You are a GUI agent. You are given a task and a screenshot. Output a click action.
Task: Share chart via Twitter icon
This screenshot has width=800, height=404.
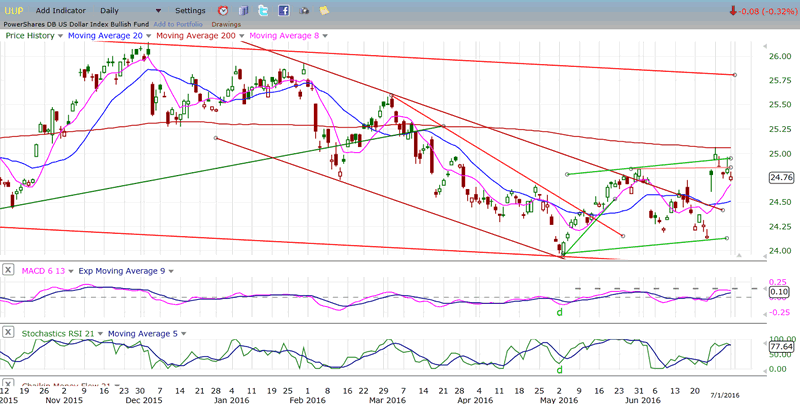(x=263, y=10)
